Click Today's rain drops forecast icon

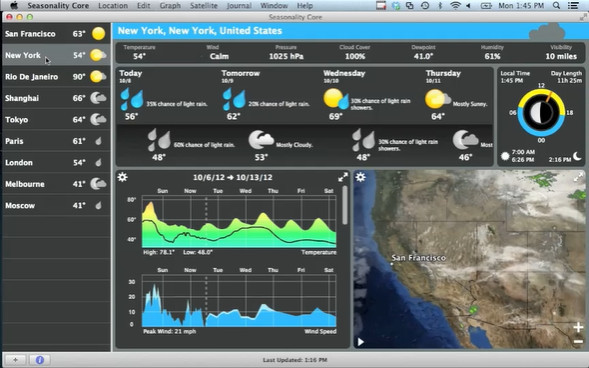(132, 99)
